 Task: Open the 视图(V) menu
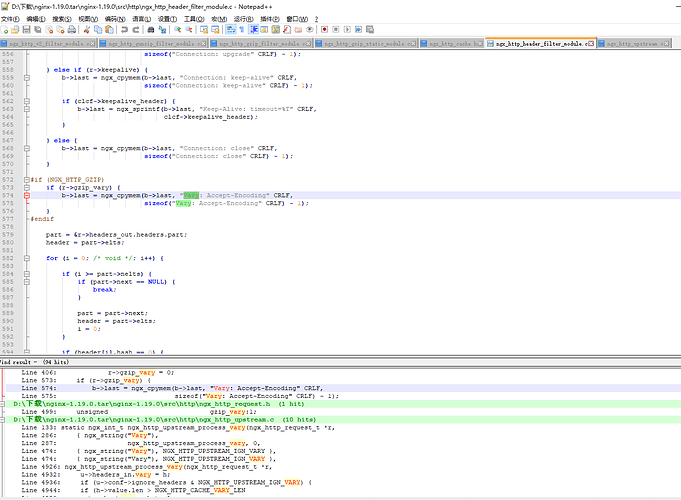(88, 19)
